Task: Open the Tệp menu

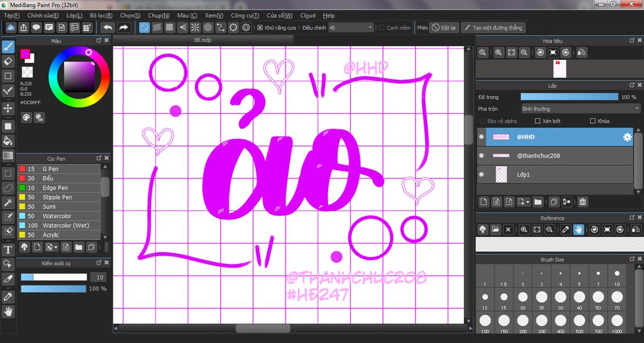Action: coord(11,16)
